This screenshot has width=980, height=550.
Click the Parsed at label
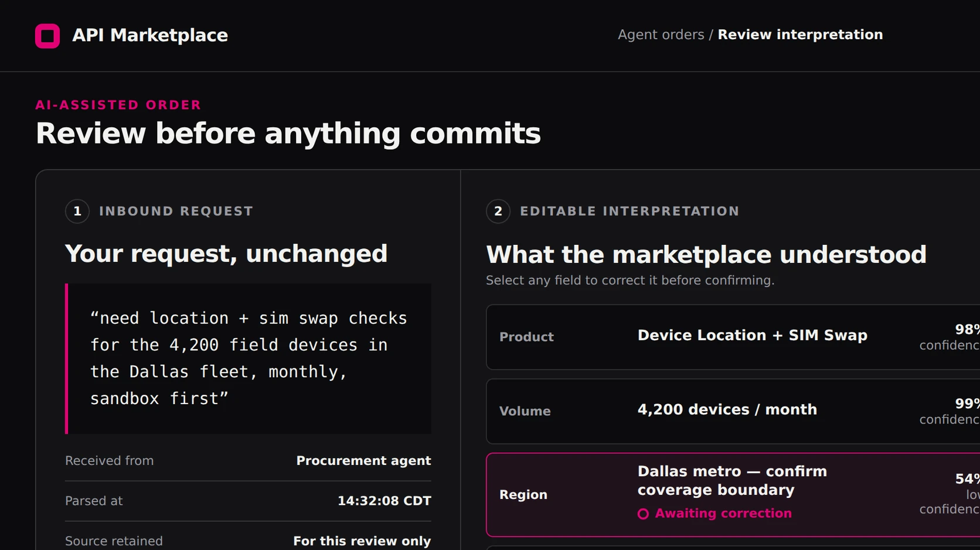pyautogui.click(x=94, y=501)
